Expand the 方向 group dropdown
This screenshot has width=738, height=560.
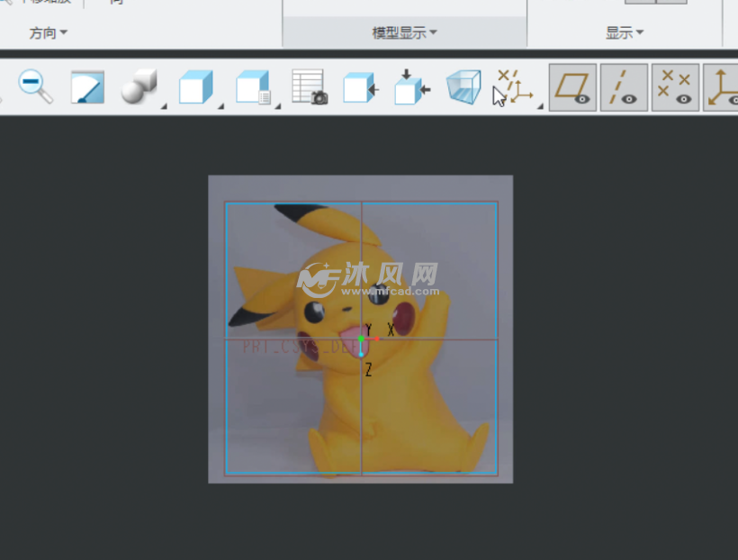point(49,33)
